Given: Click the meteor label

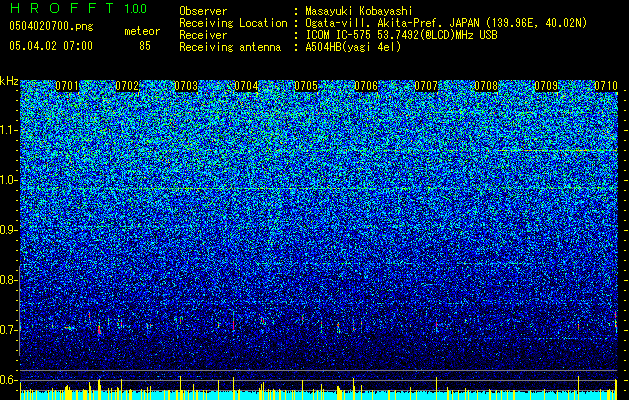Looking at the screenshot, I should tap(142, 31).
